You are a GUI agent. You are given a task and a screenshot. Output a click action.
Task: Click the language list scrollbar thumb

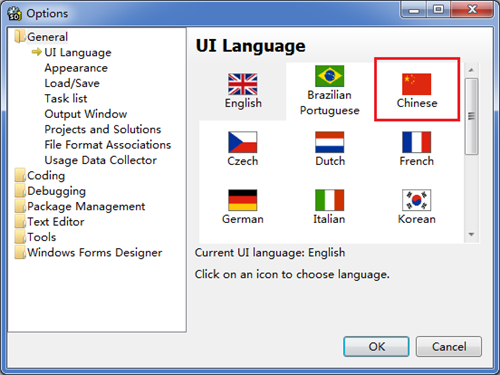(x=471, y=116)
